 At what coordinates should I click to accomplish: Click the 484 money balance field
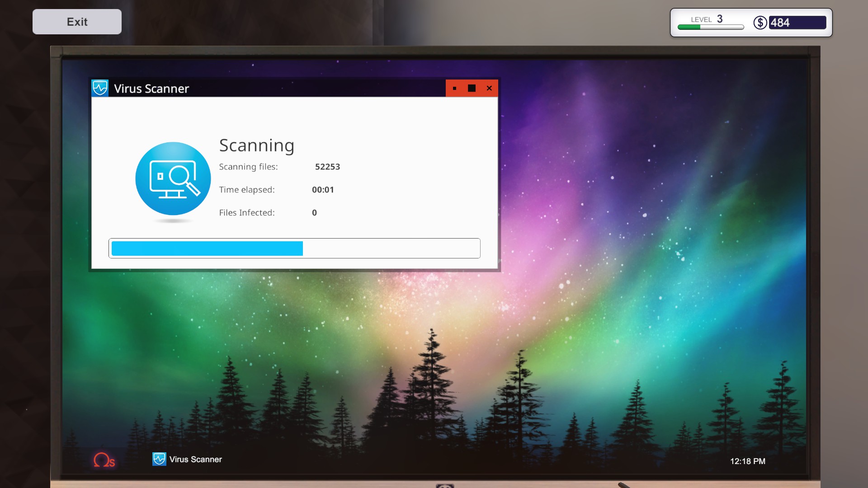[797, 23]
